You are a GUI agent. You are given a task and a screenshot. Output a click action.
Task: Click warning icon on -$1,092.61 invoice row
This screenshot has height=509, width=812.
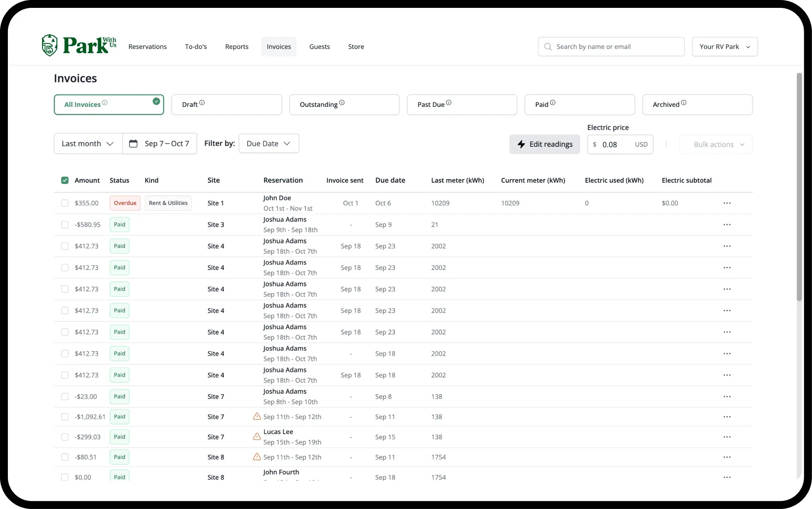point(257,417)
